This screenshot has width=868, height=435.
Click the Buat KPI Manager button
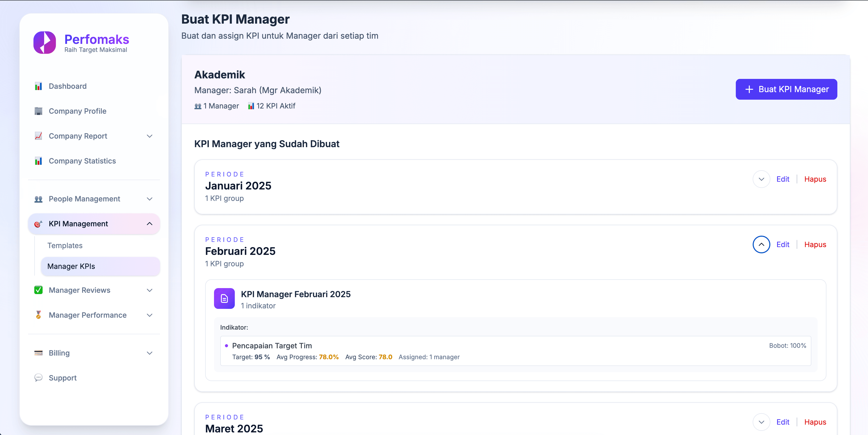786,89
